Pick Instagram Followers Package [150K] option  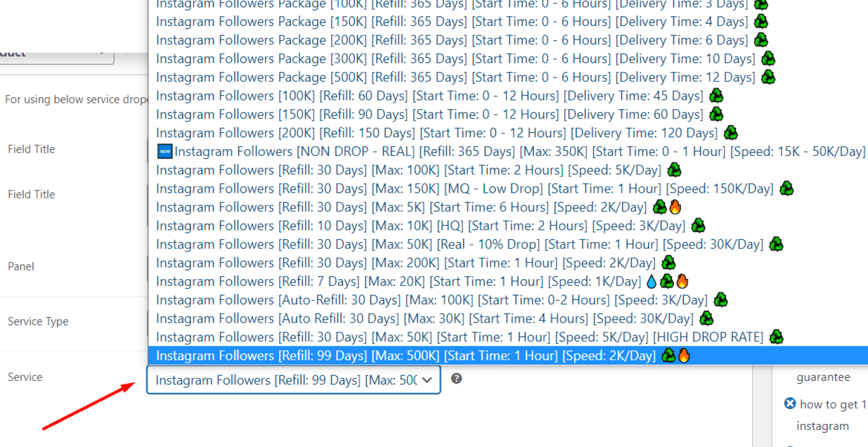(452, 21)
